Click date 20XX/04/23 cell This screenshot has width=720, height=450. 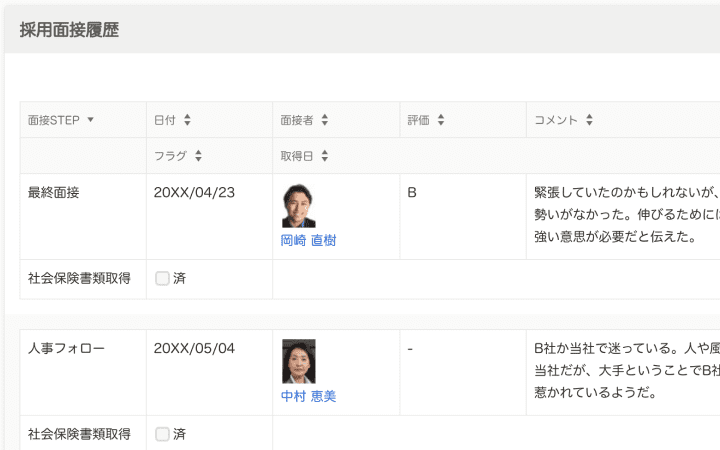pyautogui.click(x=194, y=192)
